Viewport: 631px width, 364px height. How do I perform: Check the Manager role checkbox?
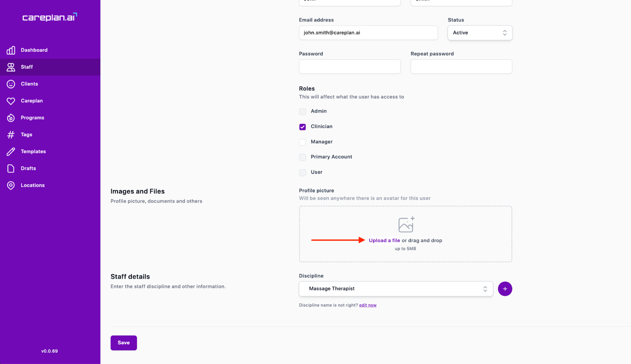coord(302,142)
